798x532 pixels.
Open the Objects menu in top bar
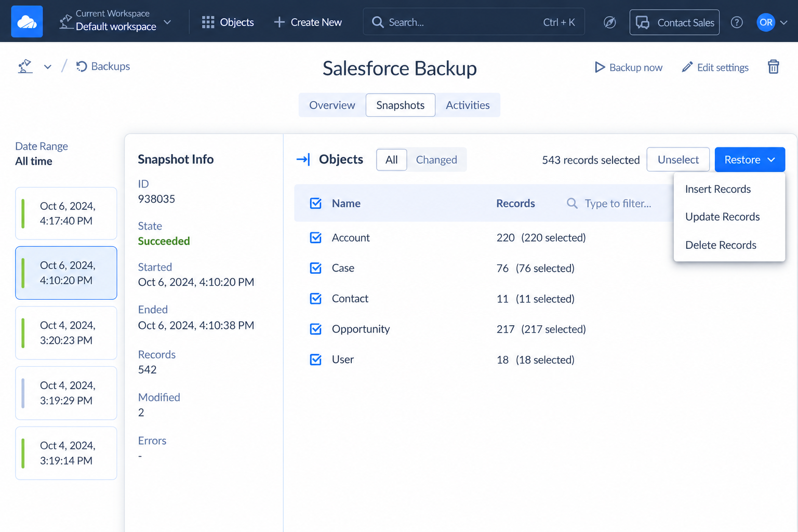(x=228, y=22)
